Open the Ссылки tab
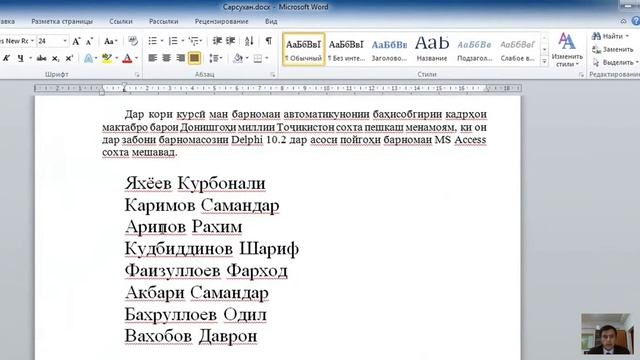The image size is (640, 360). click(x=121, y=21)
